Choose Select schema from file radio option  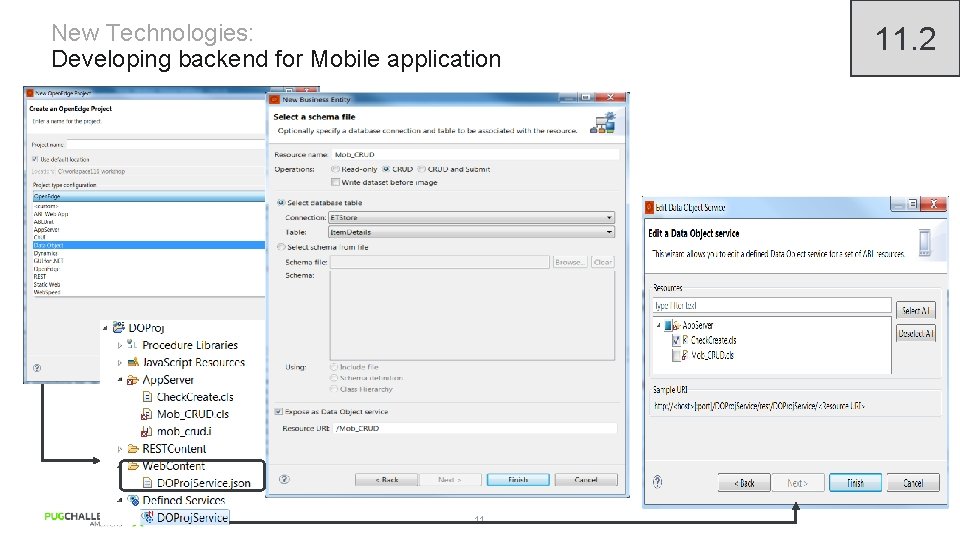click(x=281, y=247)
